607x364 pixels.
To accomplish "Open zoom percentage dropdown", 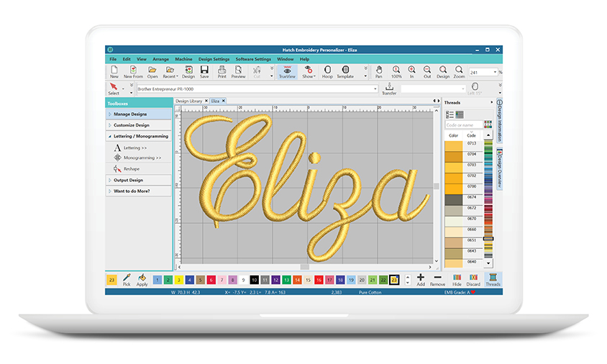I will click(495, 73).
